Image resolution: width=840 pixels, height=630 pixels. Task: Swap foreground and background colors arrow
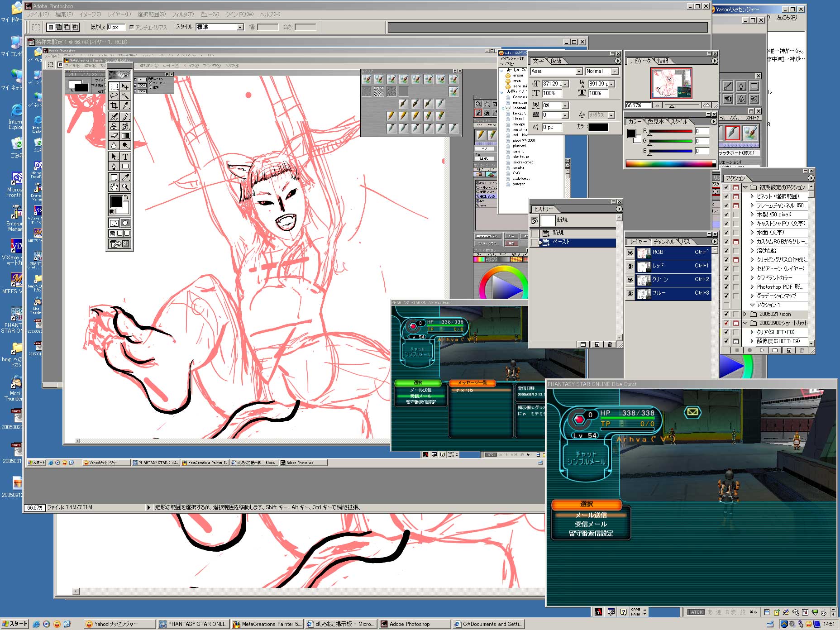coord(127,197)
